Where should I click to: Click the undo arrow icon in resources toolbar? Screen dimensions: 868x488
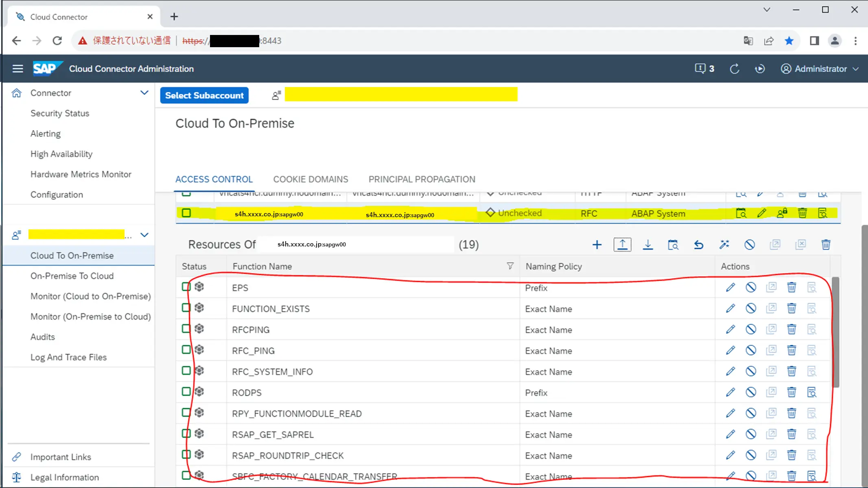coord(699,245)
